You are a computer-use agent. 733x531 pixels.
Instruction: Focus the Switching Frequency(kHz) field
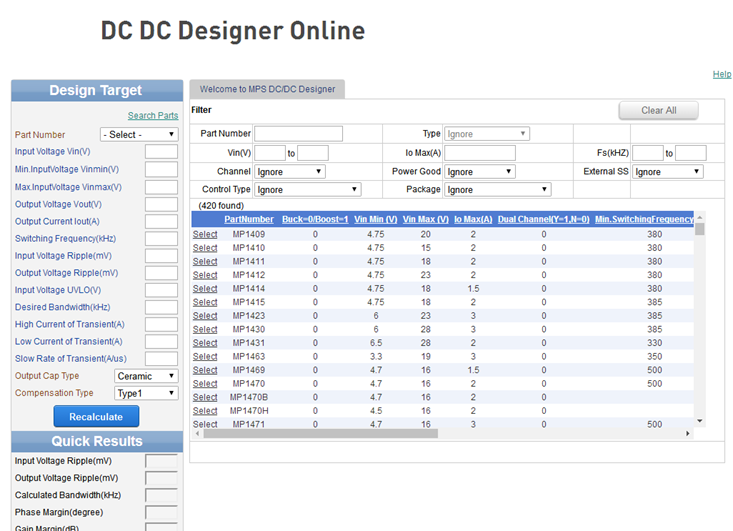(x=161, y=238)
